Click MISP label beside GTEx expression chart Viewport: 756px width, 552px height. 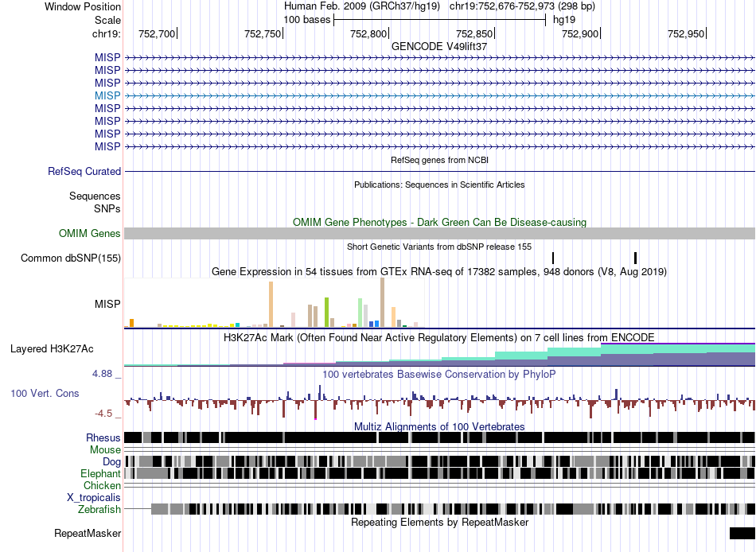click(107, 304)
